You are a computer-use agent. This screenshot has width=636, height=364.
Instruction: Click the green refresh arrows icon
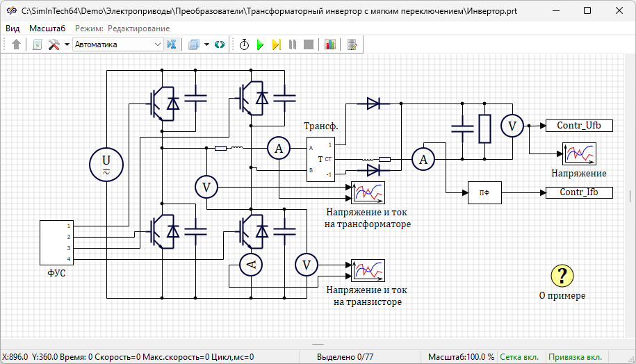point(220,44)
